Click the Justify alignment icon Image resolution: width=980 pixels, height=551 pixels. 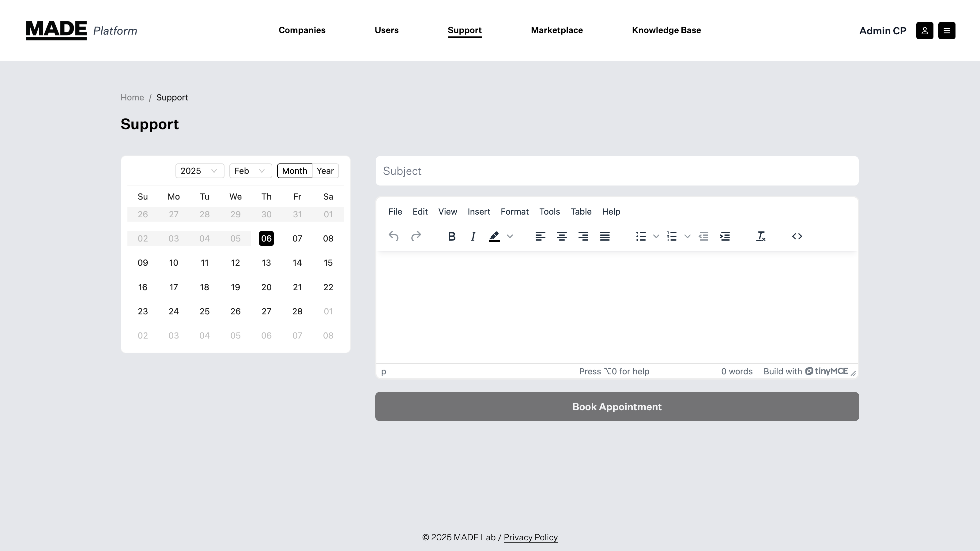tap(605, 237)
